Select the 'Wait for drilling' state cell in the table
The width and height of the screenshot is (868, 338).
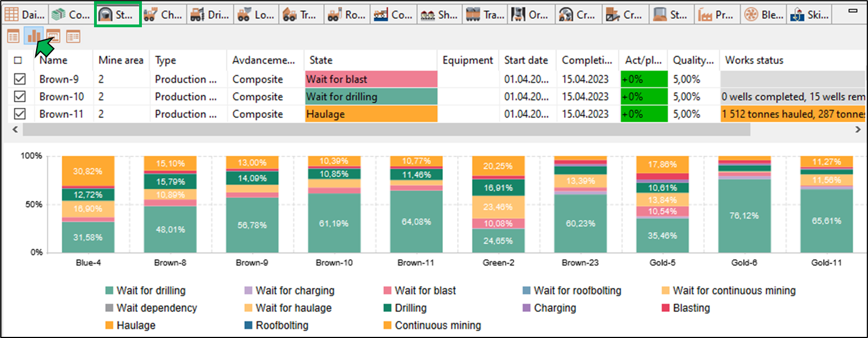pos(371,97)
